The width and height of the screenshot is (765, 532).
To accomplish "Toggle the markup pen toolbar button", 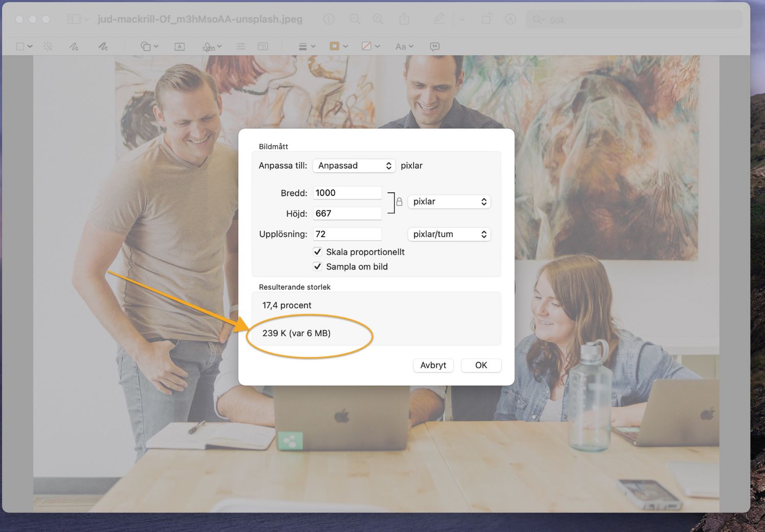I will click(x=439, y=19).
